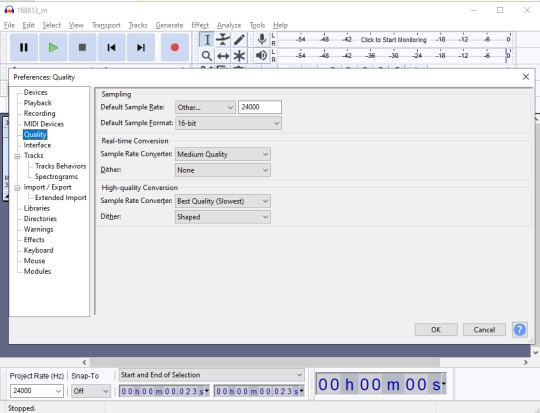Start playback with the green Play button
The image size is (540, 413).
(x=53, y=47)
